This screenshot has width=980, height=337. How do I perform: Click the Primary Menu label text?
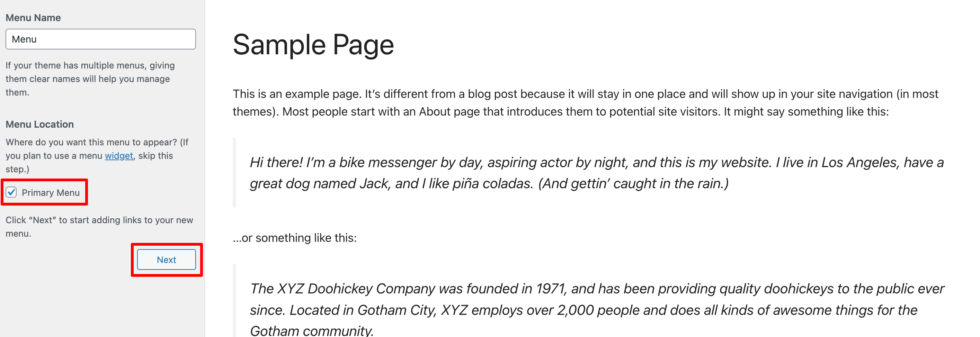51,193
